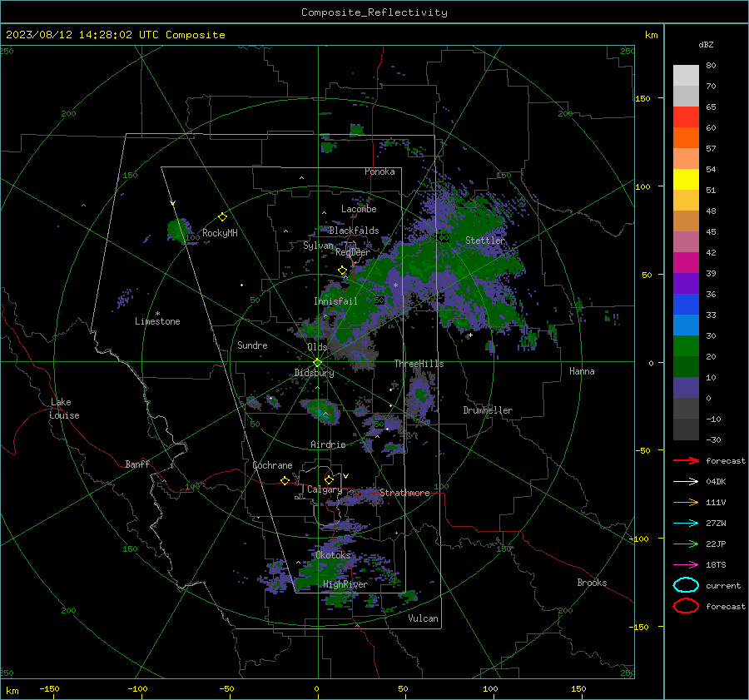Image resolution: width=749 pixels, height=700 pixels.
Task: Click the Blackfalds city label
Action: [354, 231]
